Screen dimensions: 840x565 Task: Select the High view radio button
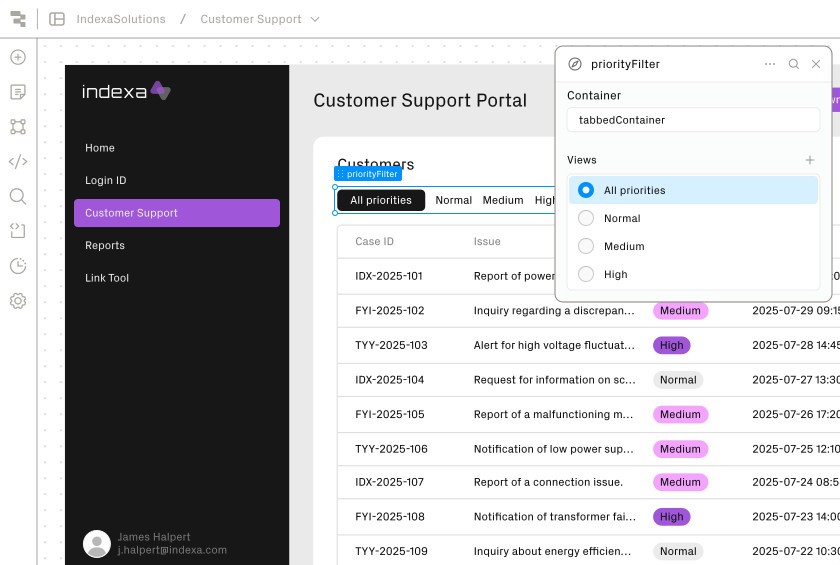tap(586, 274)
